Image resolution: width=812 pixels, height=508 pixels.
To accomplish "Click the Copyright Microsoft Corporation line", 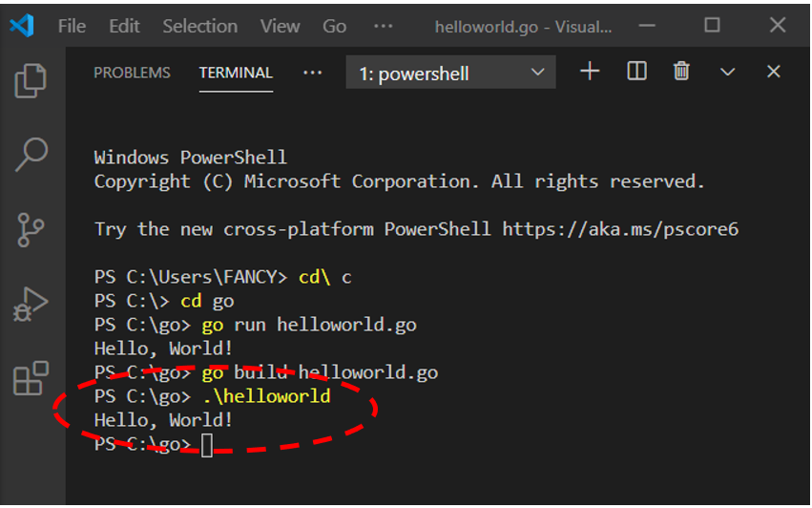I will point(399,182).
